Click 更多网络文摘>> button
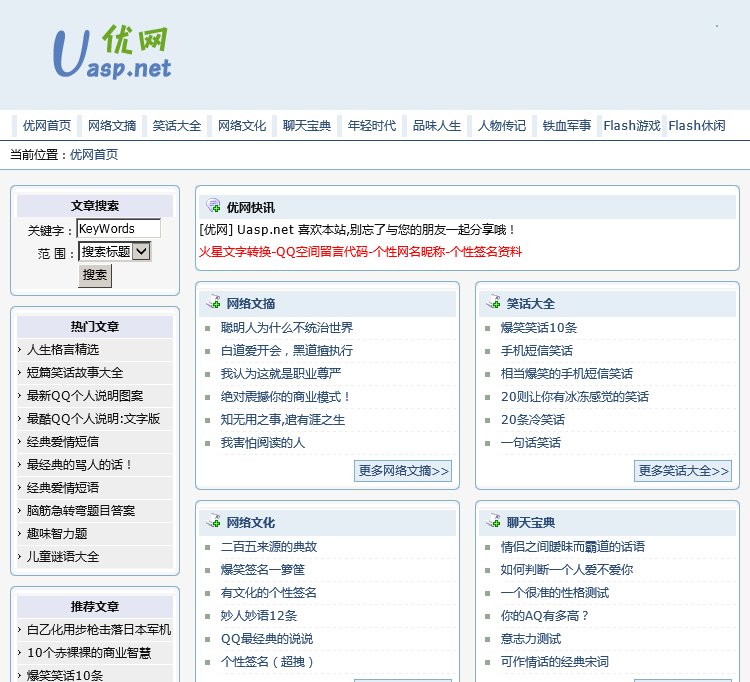This screenshot has width=750, height=682. click(403, 471)
